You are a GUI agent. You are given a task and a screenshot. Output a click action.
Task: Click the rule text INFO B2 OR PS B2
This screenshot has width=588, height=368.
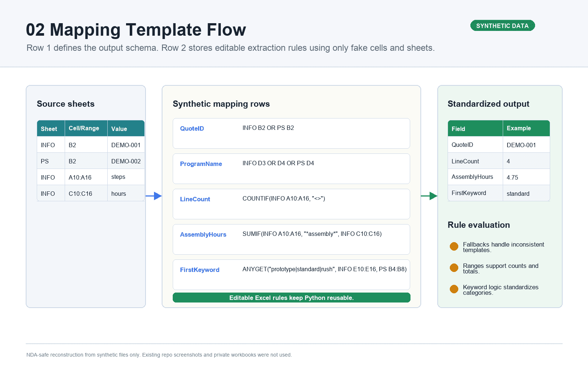268,128
